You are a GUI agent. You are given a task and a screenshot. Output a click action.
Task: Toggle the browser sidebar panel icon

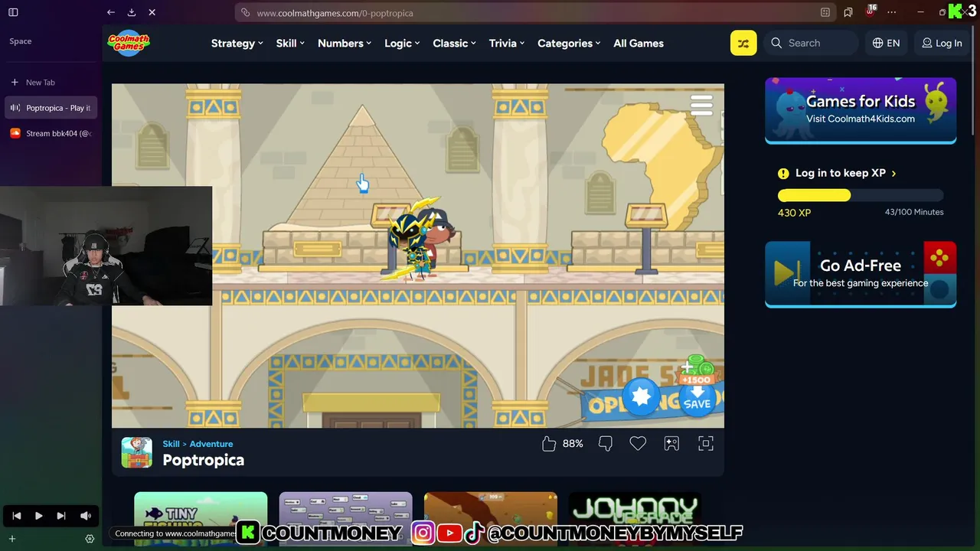13,12
